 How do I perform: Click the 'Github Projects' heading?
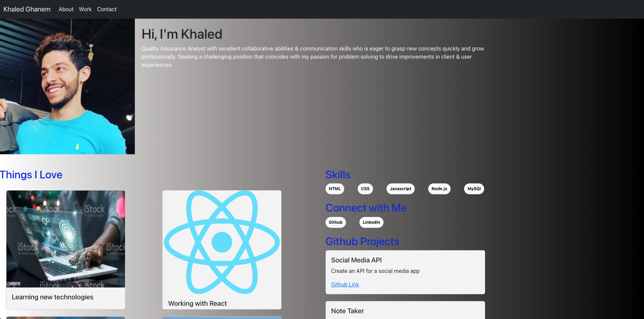tap(362, 241)
